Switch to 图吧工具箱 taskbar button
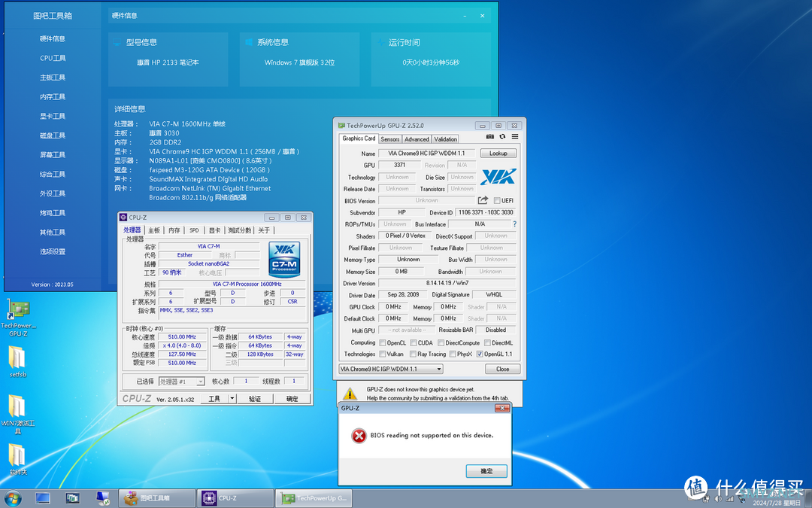Viewport: 812px width, 508px height. (x=157, y=498)
